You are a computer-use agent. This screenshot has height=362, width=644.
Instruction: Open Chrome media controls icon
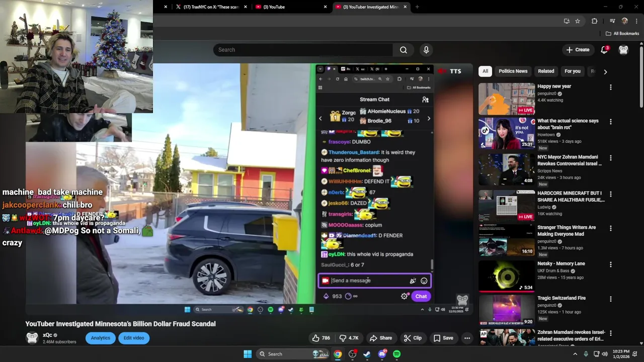click(x=612, y=21)
